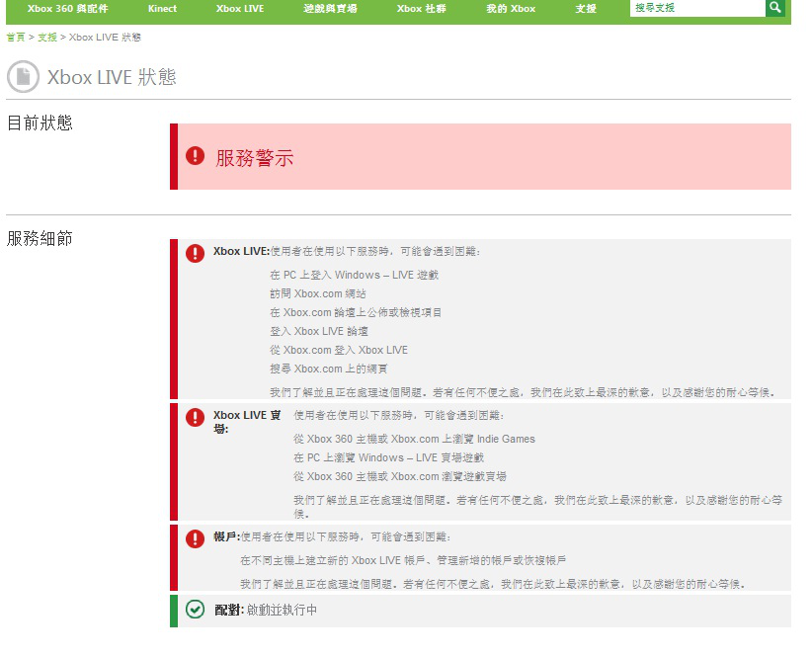Viewport: 812px width, 657px height.
Task: Click the red alert icon in 服務警示 banner
Action: coord(196,155)
